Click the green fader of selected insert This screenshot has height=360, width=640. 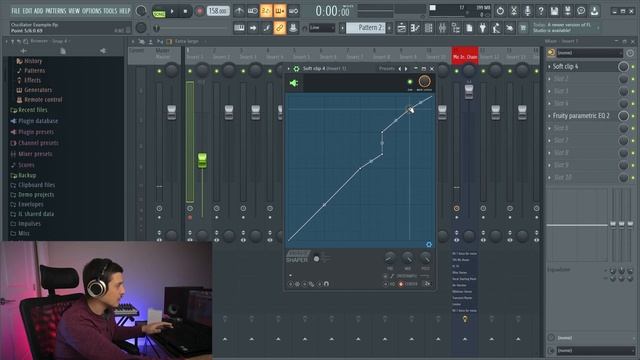202,160
